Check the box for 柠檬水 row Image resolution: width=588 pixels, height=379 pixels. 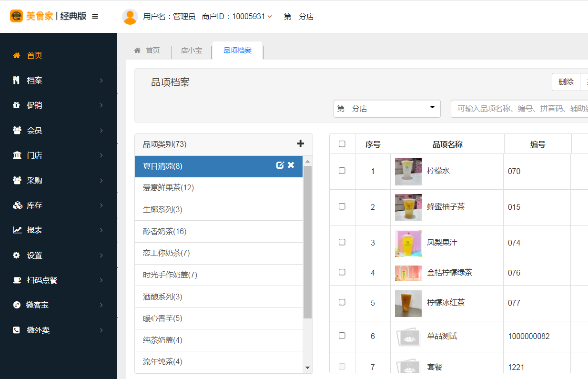(342, 171)
